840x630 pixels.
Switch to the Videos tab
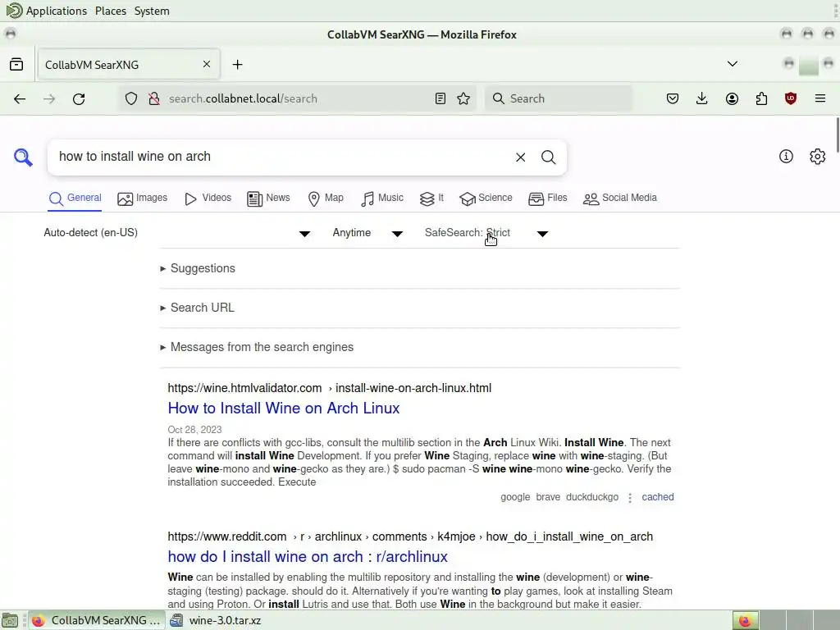click(208, 199)
